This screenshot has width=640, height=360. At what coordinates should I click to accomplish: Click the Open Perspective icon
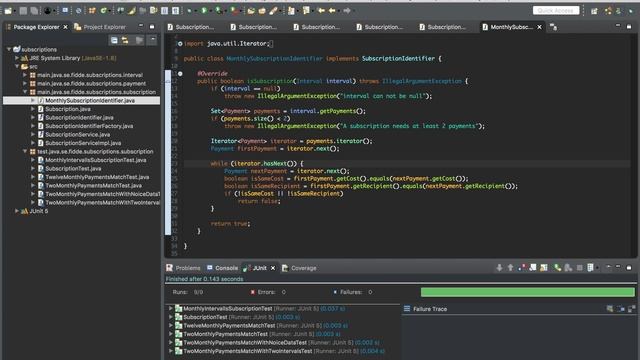[x=594, y=11]
